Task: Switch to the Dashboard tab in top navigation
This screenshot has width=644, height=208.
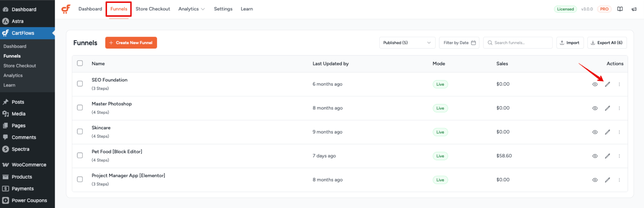Action: tap(90, 9)
